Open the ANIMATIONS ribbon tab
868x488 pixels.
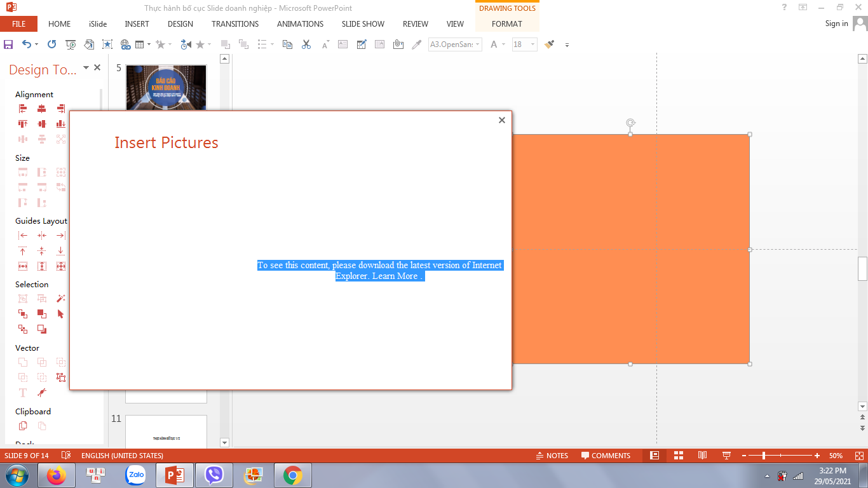click(x=300, y=24)
